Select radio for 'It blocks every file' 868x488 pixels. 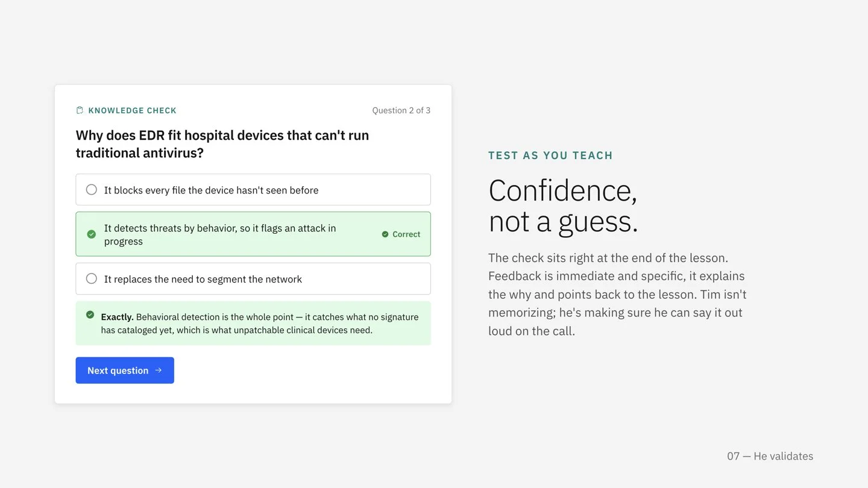click(92, 190)
